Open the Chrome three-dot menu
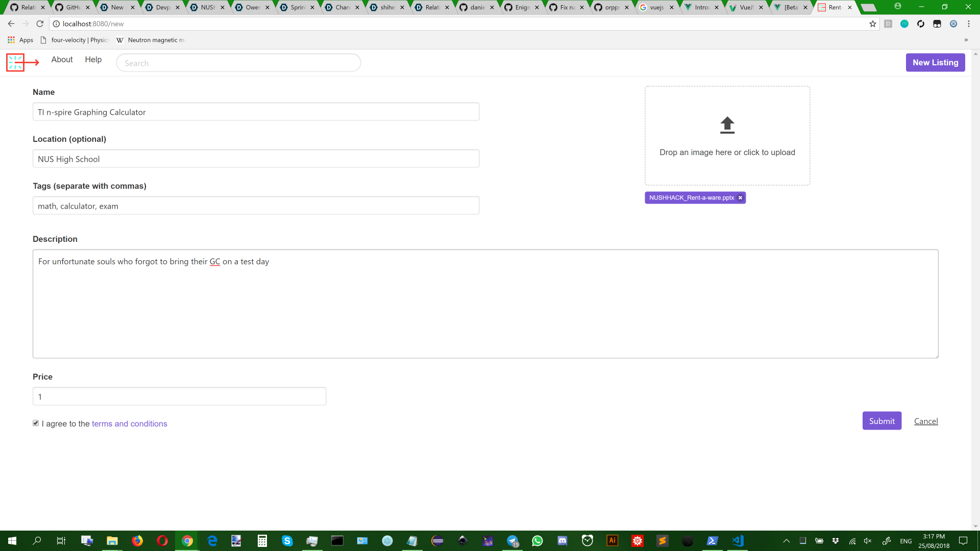The image size is (980, 551). (968, 24)
